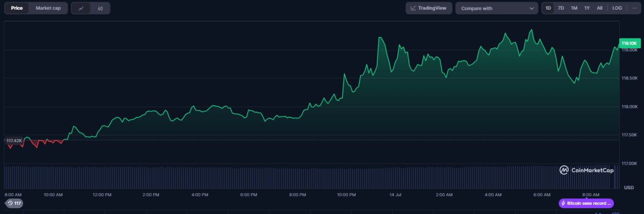
Task: Open the three-dots more options menu
Action: click(x=634, y=8)
